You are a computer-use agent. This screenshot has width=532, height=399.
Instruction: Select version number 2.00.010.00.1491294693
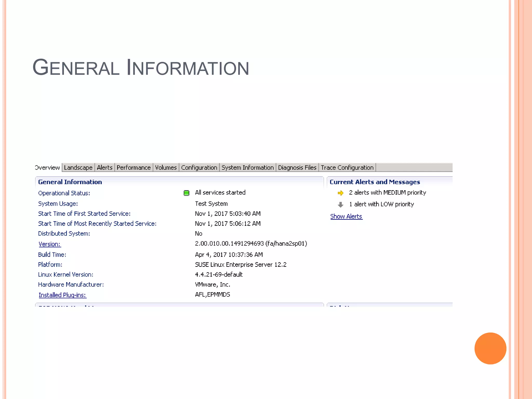[229, 243]
